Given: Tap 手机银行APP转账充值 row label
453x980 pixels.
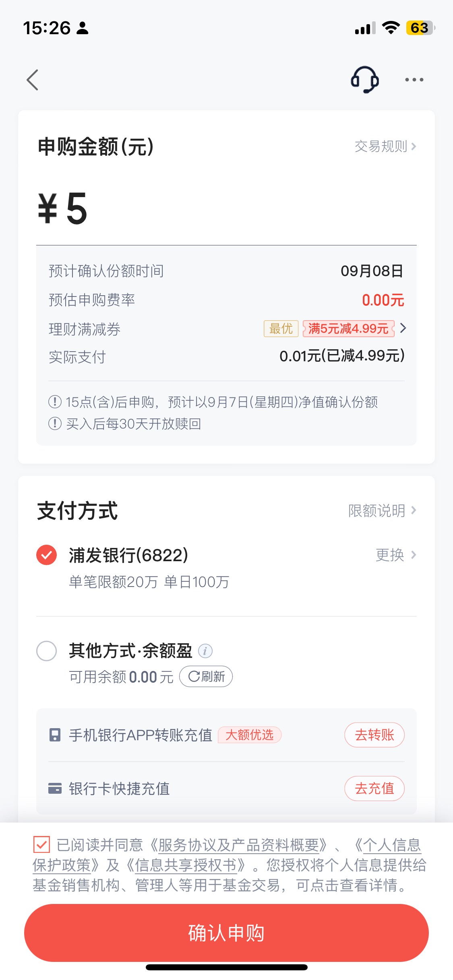Looking at the screenshot, I should pyautogui.click(x=141, y=735).
